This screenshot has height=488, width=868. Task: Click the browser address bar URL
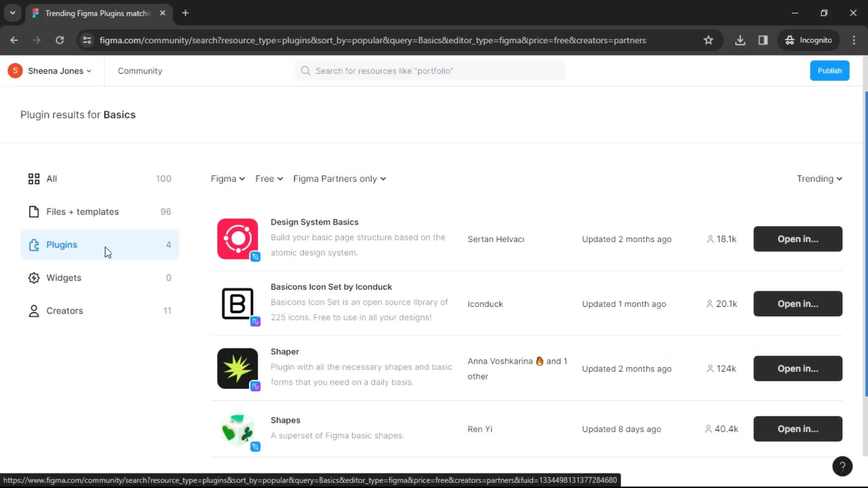click(373, 40)
